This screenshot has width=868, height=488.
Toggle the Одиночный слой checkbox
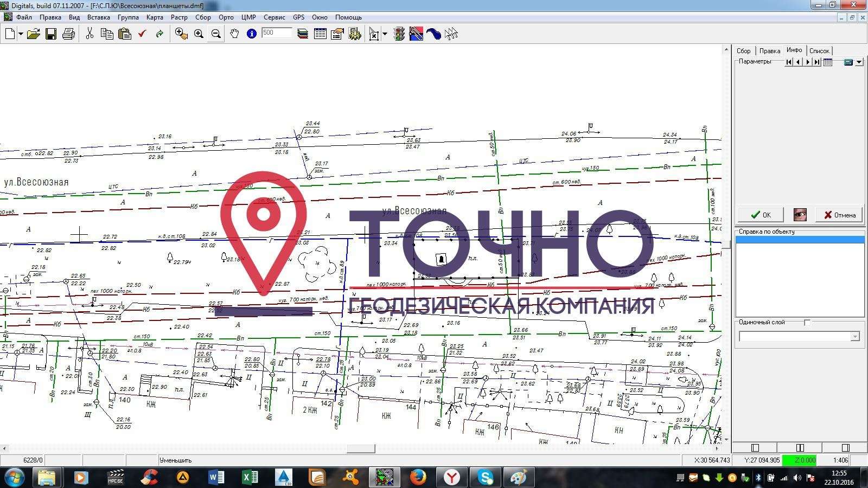pos(807,323)
